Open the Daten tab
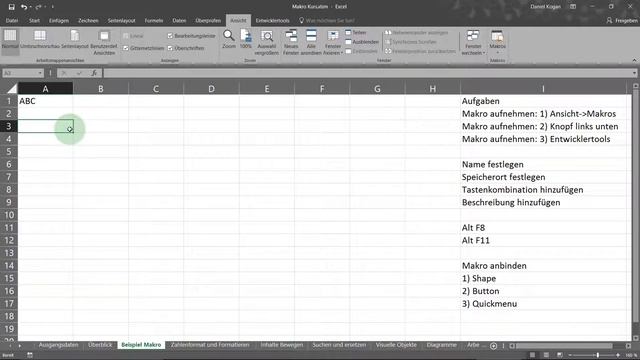The image size is (640, 360). coord(179,20)
